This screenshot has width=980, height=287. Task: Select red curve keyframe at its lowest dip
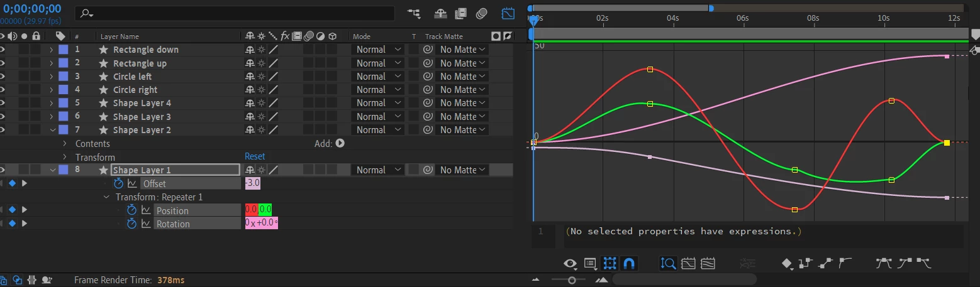click(794, 210)
